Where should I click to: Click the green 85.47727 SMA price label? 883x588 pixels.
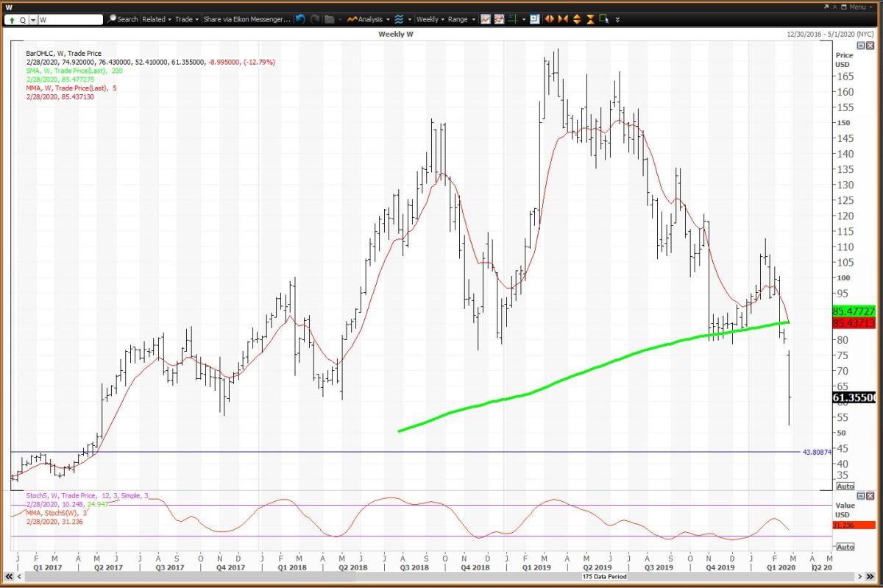point(853,311)
